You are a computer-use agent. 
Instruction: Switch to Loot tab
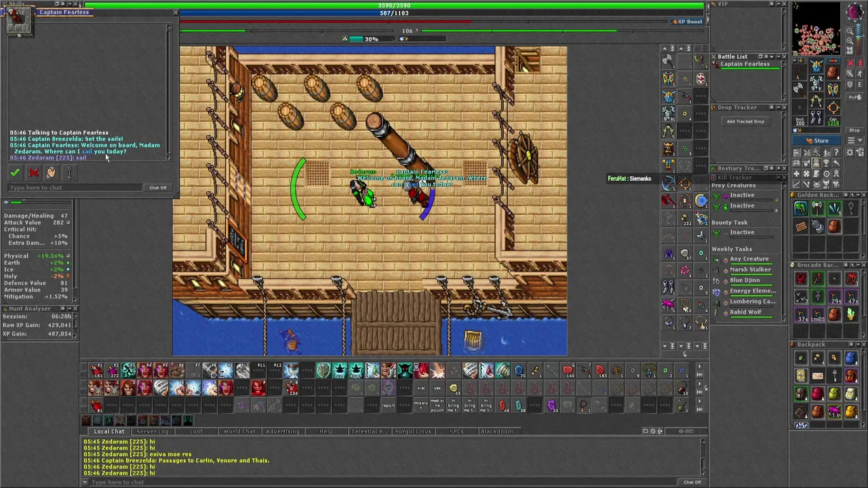click(196, 431)
